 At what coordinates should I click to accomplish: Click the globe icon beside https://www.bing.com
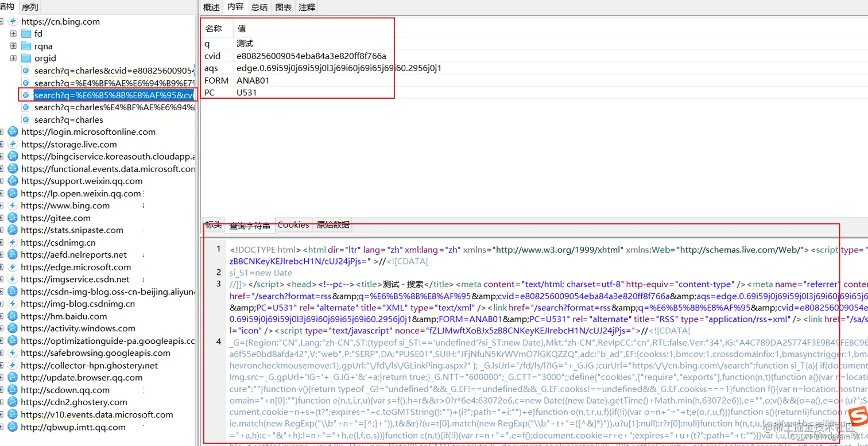click(x=13, y=205)
